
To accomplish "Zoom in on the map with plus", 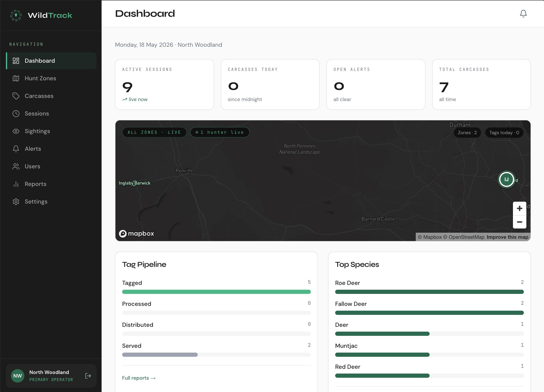I will pos(519,208).
